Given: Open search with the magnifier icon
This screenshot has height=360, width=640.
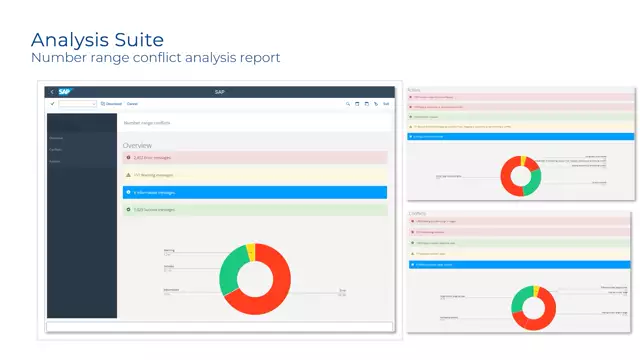Looking at the screenshot, I should (x=348, y=104).
